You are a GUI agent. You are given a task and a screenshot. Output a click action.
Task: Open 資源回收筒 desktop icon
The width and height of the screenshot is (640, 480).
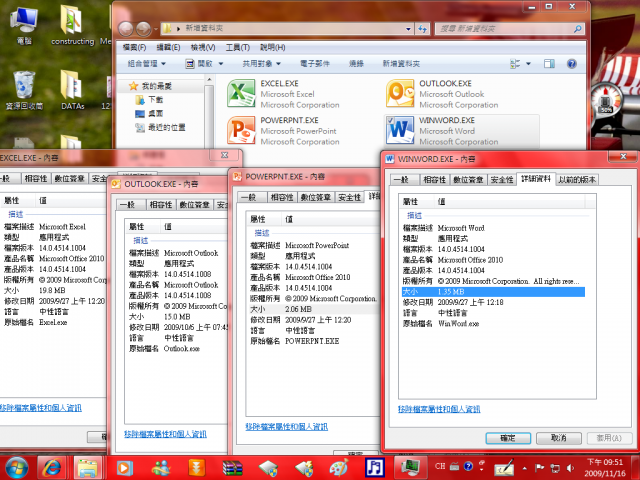pyautogui.click(x=24, y=90)
